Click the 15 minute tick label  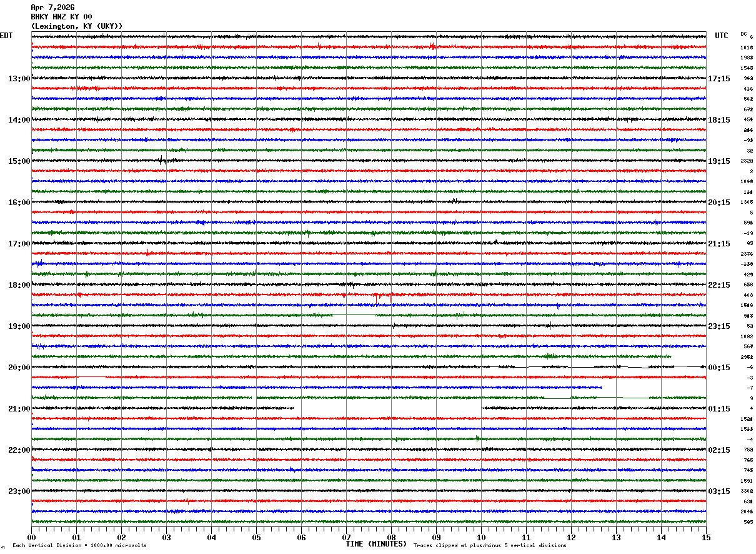click(706, 537)
